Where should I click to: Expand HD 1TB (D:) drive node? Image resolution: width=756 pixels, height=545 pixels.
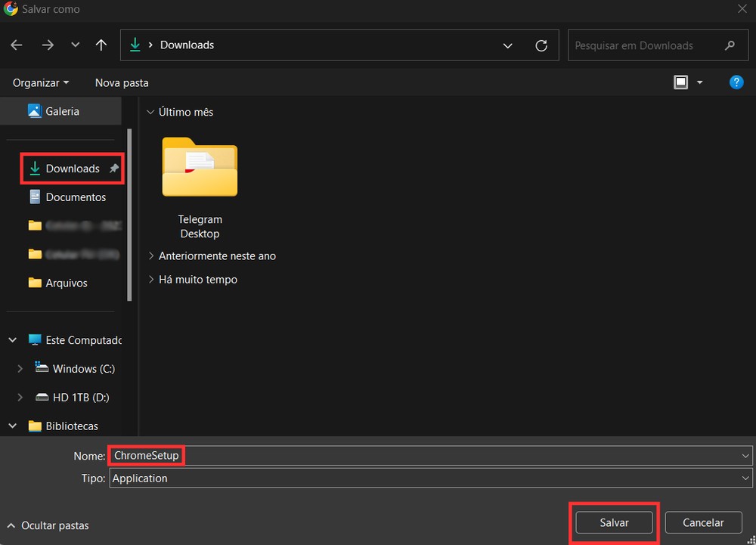20,397
